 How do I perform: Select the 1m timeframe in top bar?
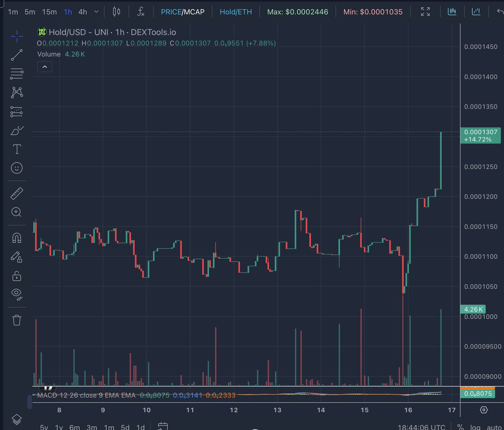[13, 12]
